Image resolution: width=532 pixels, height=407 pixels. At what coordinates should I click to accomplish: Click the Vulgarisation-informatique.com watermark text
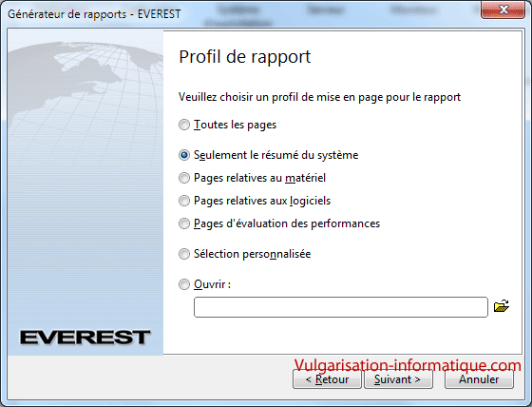click(408, 365)
